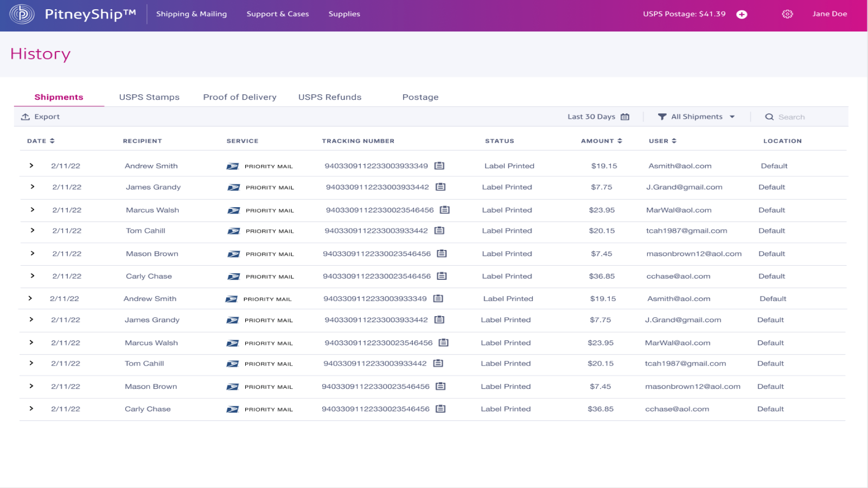Expand the first Andrew Smith shipment row
The image size is (868, 488).
31,166
